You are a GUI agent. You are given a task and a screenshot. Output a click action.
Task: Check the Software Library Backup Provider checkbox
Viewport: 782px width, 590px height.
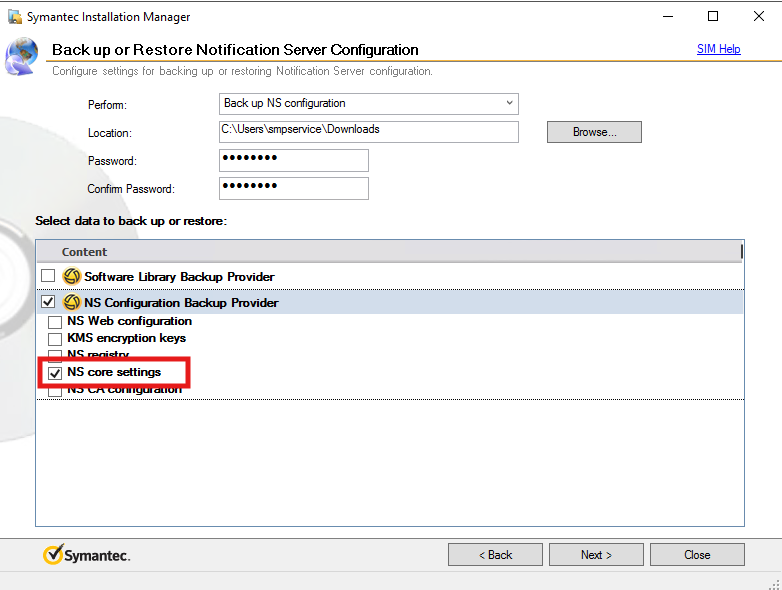(48, 277)
